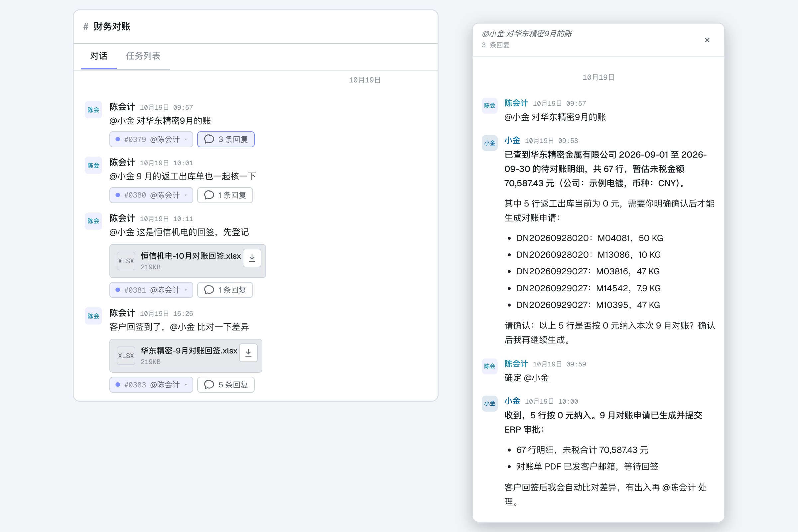Click 陈会计 avatar on the 09:59 thread reply
This screenshot has height=532, width=798.
tap(489, 366)
